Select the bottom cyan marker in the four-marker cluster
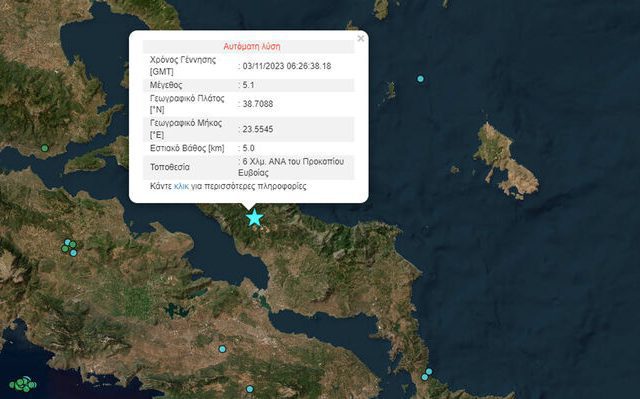640x399 pixels. [x=73, y=253]
